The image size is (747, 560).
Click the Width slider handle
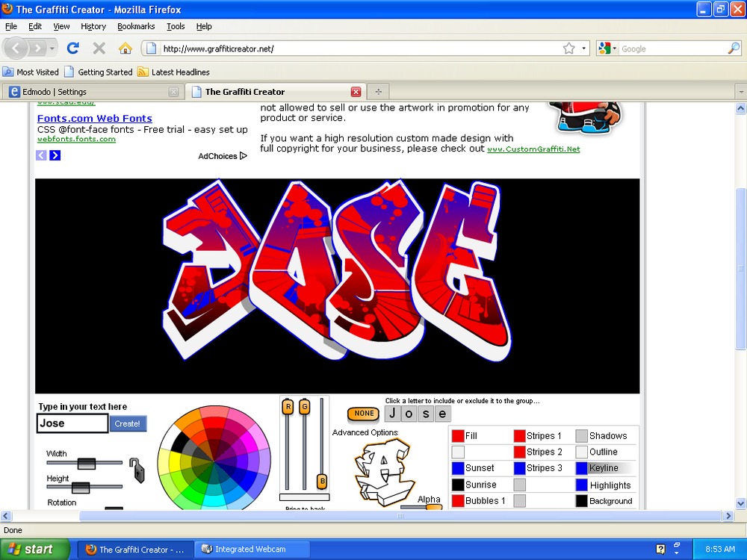(86, 463)
